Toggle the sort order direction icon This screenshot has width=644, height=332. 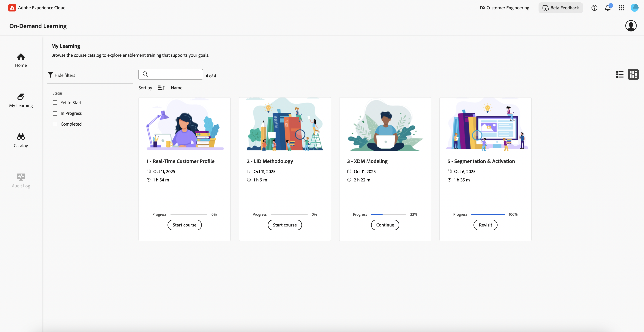click(x=161, y=88)
